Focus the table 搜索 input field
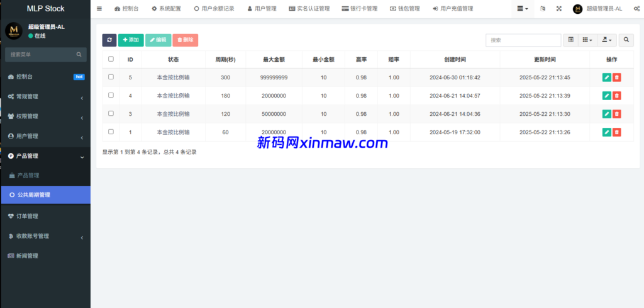The width and height of the screenshot is (644, 308). coord(523,40)
